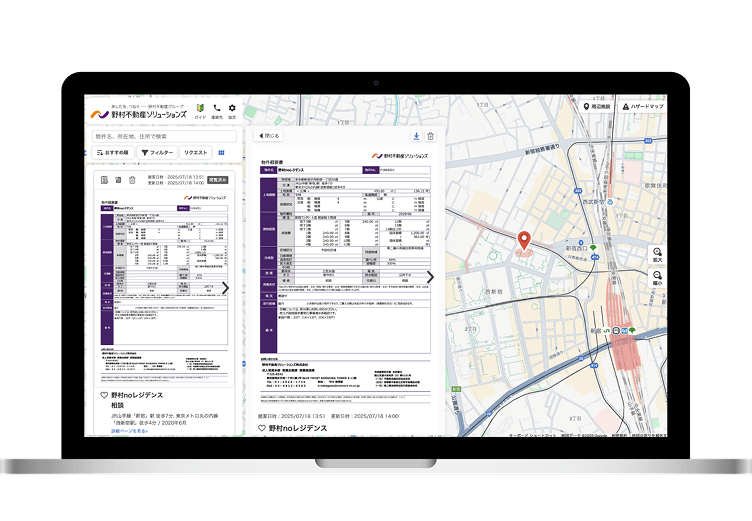Click 2025/07/18 13:51 timestamp in listing card header
This screenshot has height=521, width=752.
coord(186,177)
